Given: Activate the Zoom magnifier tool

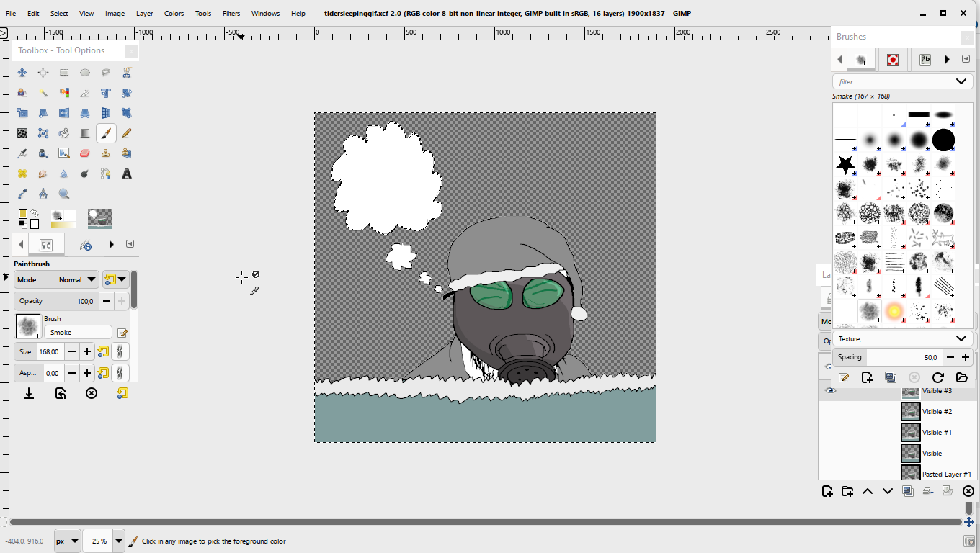Looking at the screenshot, I should click(64, 194).
